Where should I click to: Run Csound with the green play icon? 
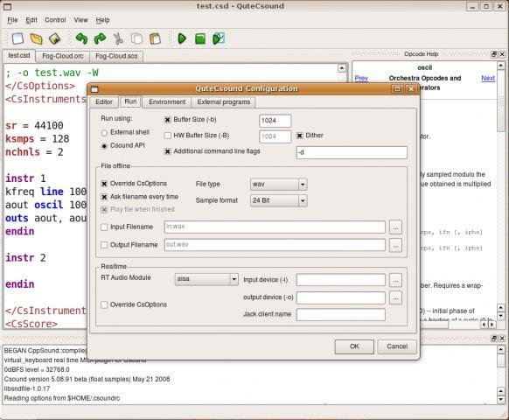182,39
